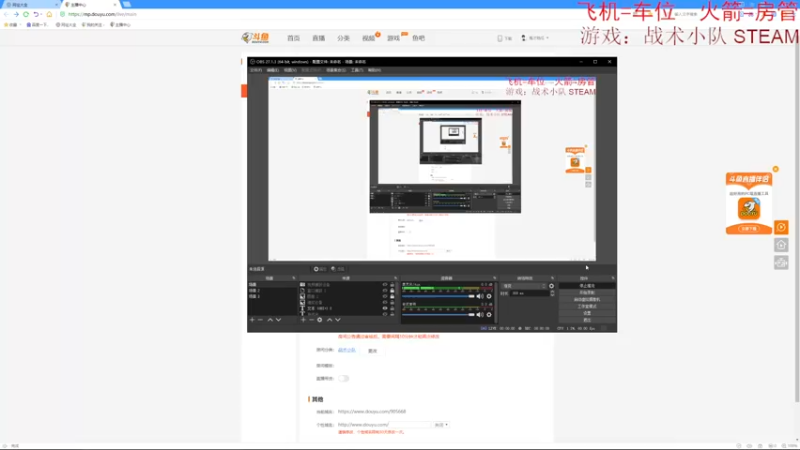Mute the 桌面音频 channel speaker icon

(480, 315)
